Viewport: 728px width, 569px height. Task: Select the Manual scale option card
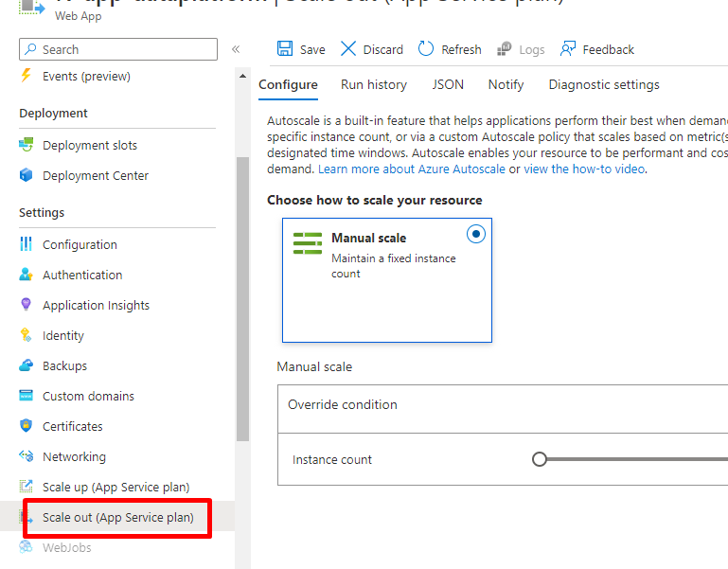[387, 280]
